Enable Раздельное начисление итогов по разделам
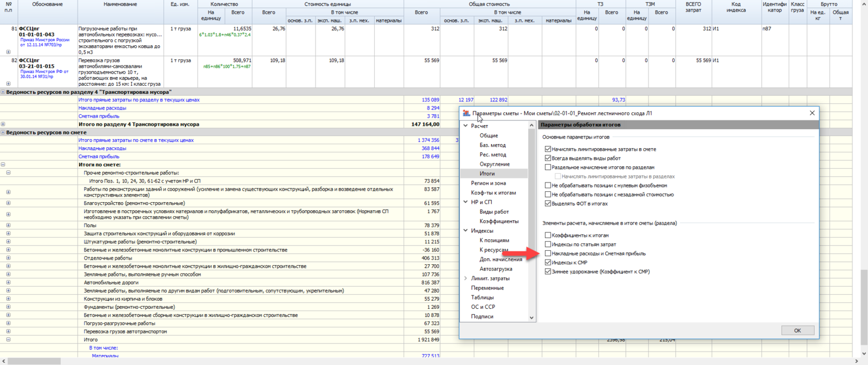Image resolution: width=868 pixels, height=365 pixels. coord(548,167)
